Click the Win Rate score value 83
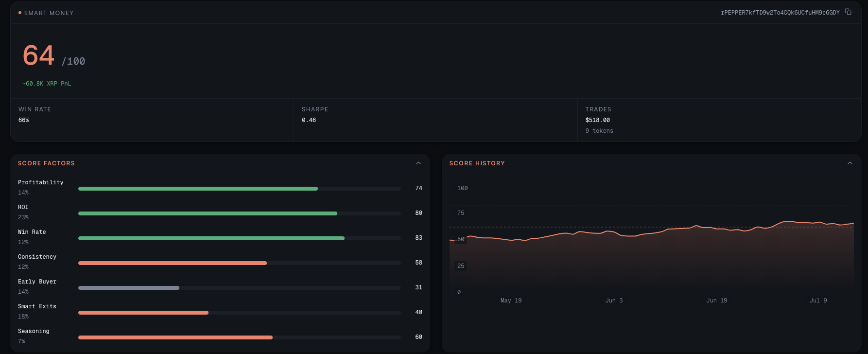The image size is (868, 354). pos(418,238)
